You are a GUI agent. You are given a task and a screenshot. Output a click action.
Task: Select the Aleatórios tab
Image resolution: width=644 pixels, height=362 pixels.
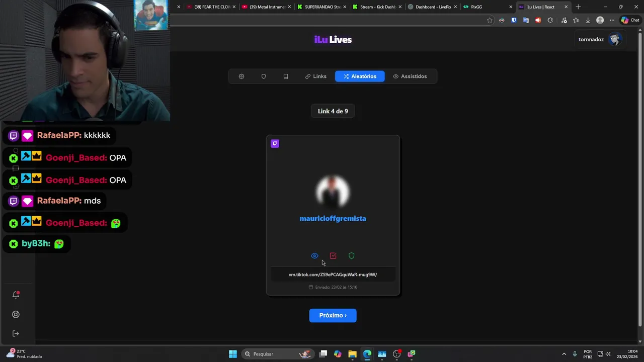point(360,76)
